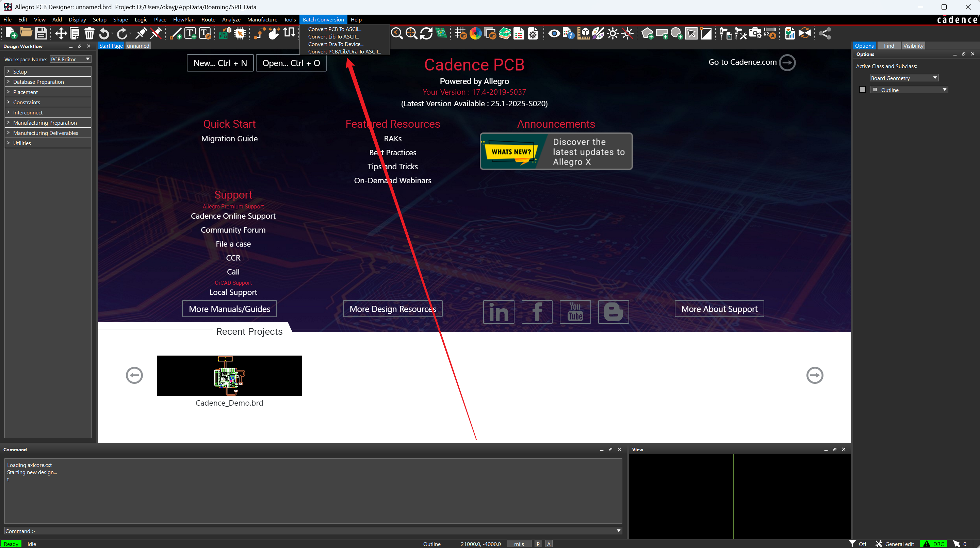Expand the Manufacturing Deliverables section
Viewport: 980px width, 548px height.
(48, 133)
